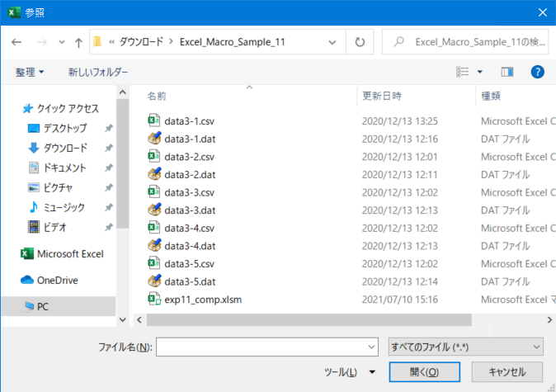Viewport: 556px width, 392px height.
Task: Click the Back navigation arrow
Action: (16, 42)
